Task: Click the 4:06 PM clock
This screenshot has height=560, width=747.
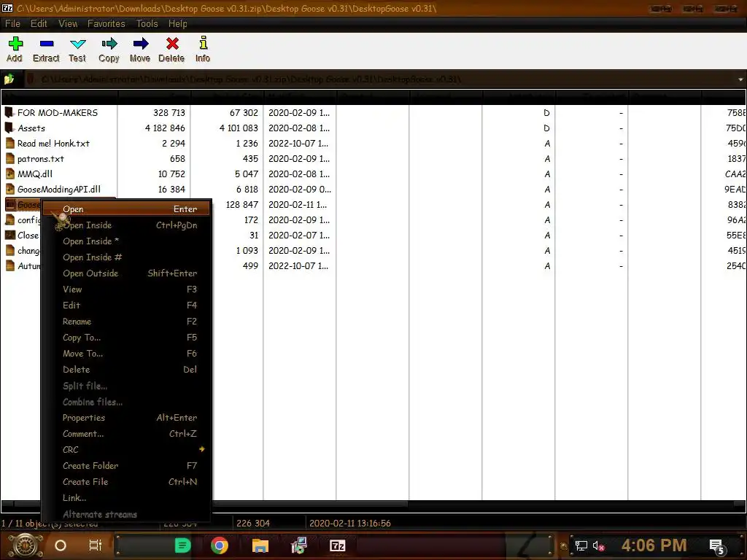Action: [654, 545]
